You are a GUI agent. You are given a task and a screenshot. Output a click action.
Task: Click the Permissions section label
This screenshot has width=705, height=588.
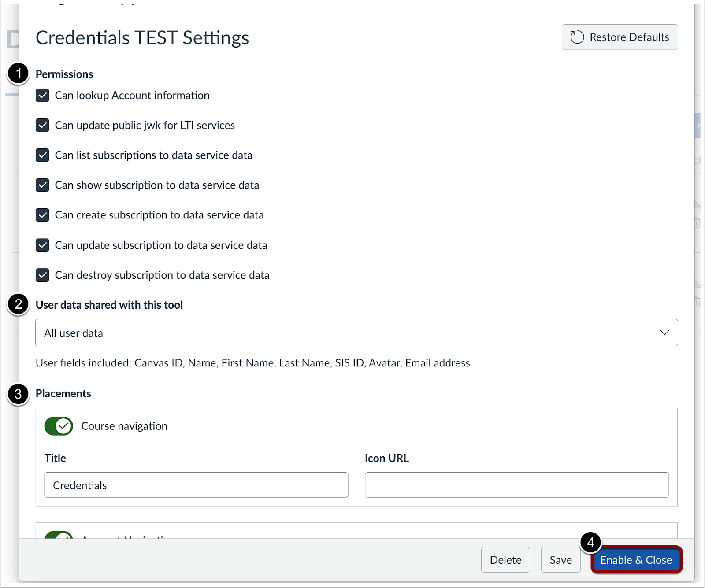pos(64,74)
